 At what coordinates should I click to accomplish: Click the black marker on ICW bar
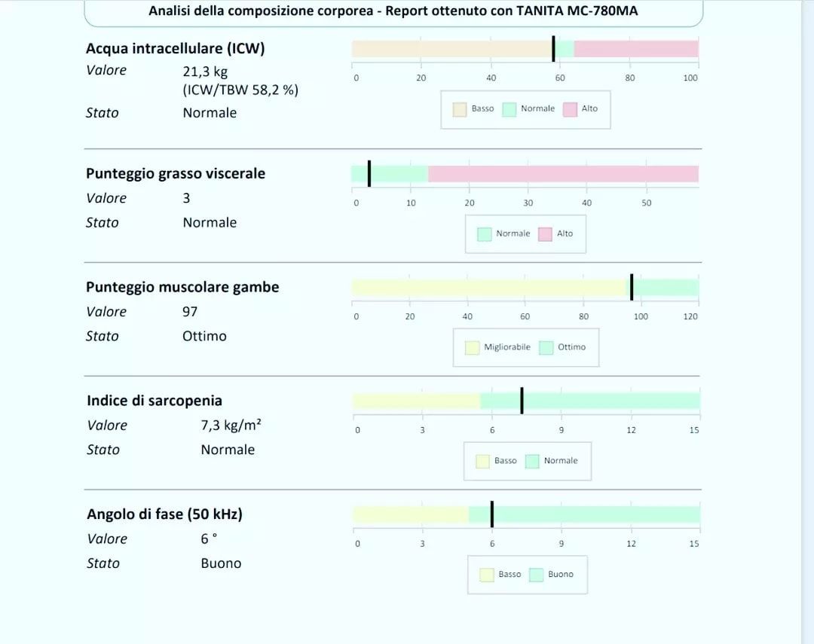click(553, 49)
